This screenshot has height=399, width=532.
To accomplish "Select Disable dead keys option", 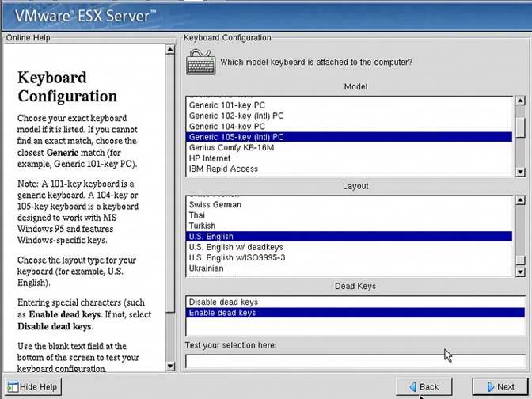I will (355, 302).
